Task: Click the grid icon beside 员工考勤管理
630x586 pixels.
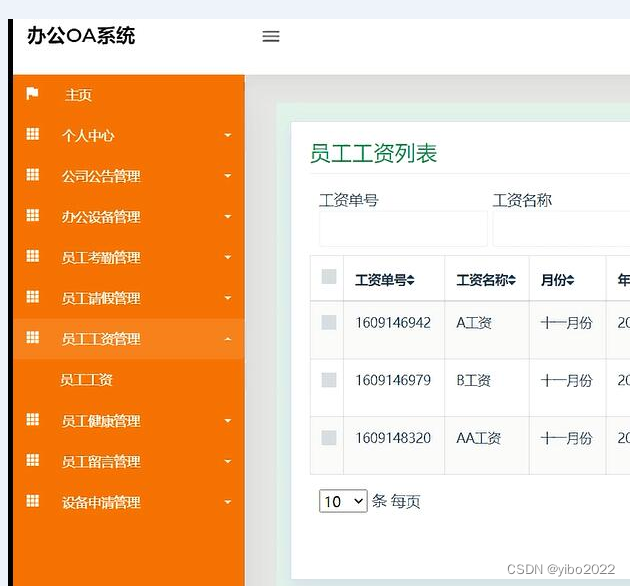Action: pos(33,256)
